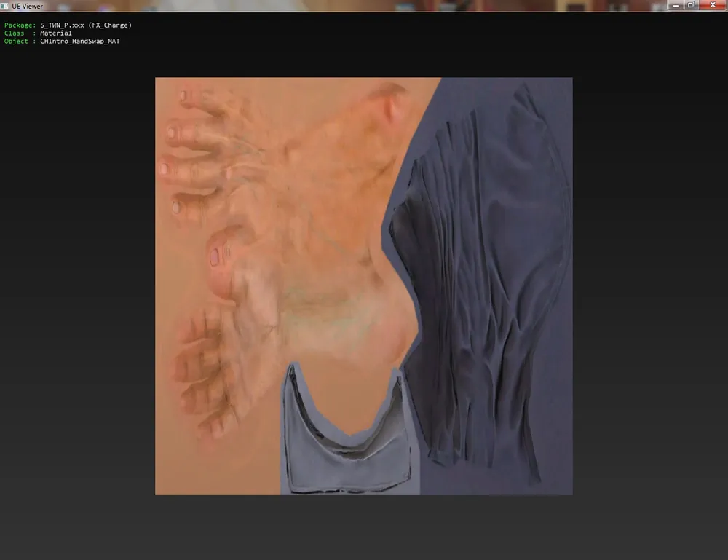Screen dimensions: 728x560
Task: Maximize the UE Viewer window
Action: pyautogui.click(x=690, y=5)
